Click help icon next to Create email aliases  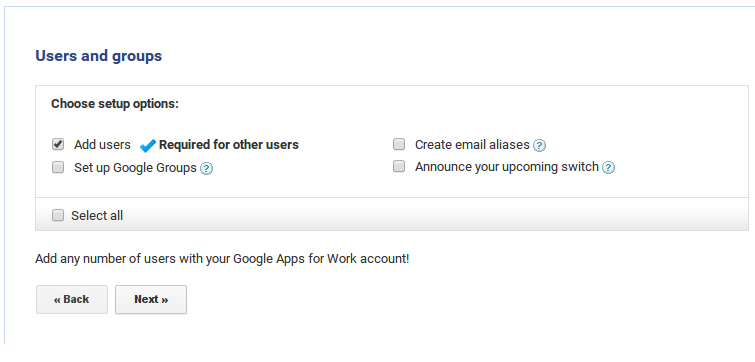[x=539, y=145]
